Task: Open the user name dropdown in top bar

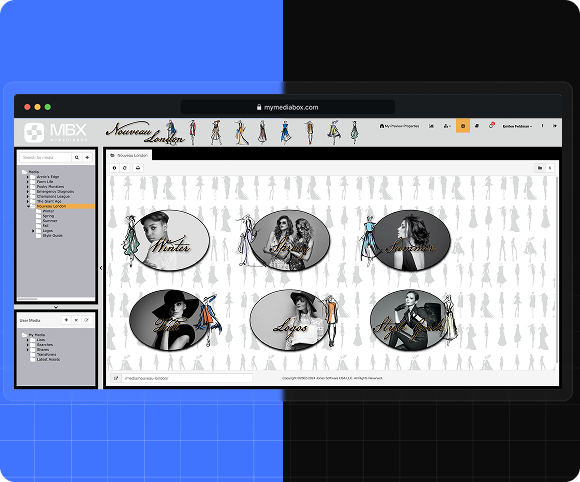Action: (x=517, y=126)
